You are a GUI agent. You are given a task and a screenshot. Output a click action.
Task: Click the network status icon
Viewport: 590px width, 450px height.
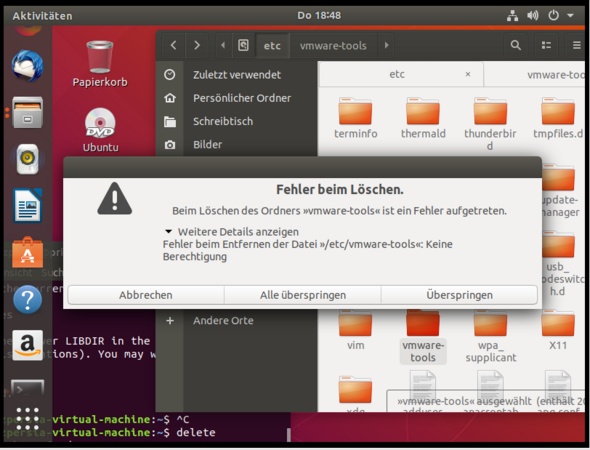pyautogui.click(x=512, y=15)
